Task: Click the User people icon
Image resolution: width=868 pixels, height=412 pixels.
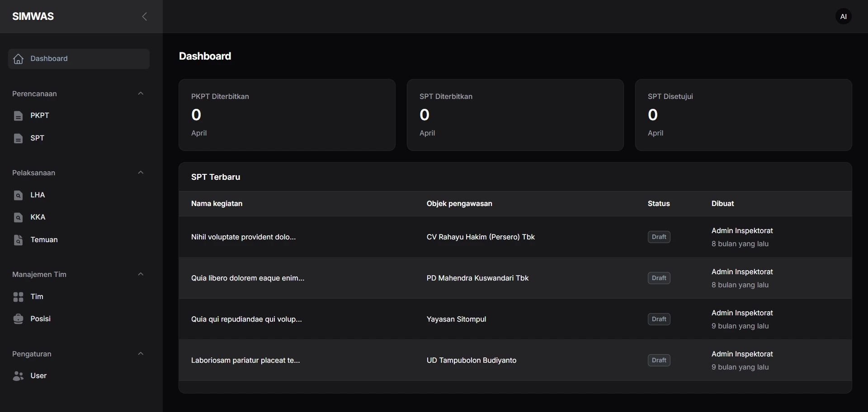Action: 18,376
